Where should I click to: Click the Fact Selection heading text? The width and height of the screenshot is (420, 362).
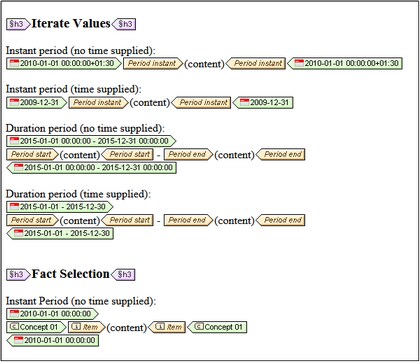click(x=71, y=274)
